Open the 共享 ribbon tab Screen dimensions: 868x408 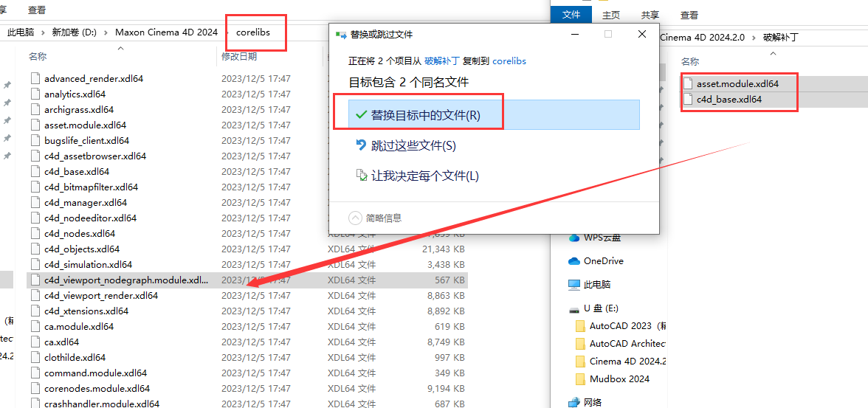tap(650, 15)
